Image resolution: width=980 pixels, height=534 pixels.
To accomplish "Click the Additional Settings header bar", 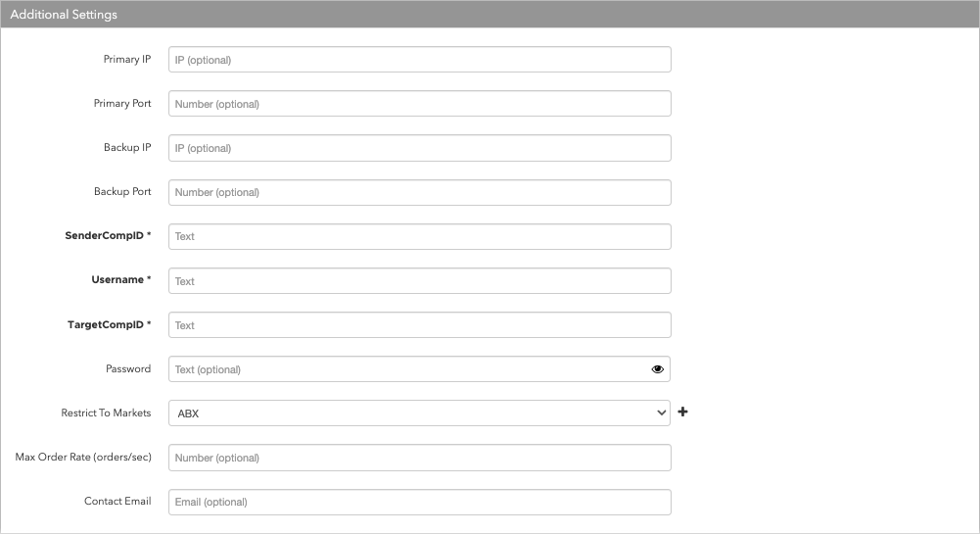I will pos(490,14).
